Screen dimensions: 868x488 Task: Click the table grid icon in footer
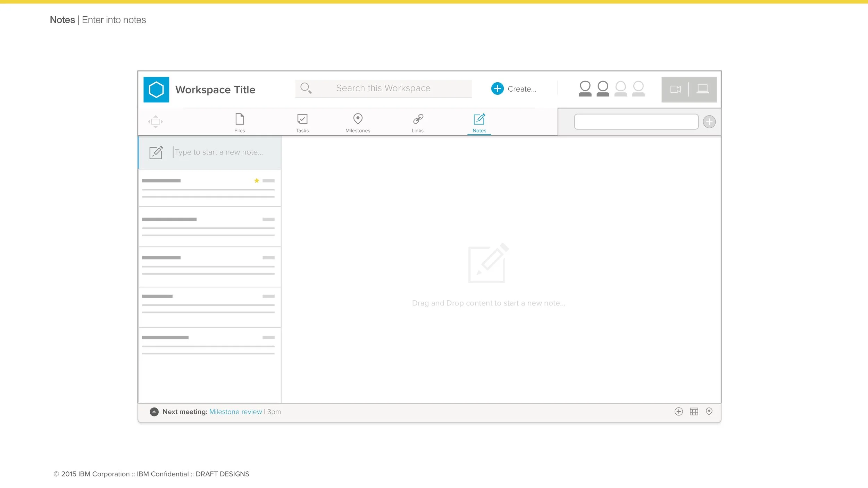[x=694, y=412]
